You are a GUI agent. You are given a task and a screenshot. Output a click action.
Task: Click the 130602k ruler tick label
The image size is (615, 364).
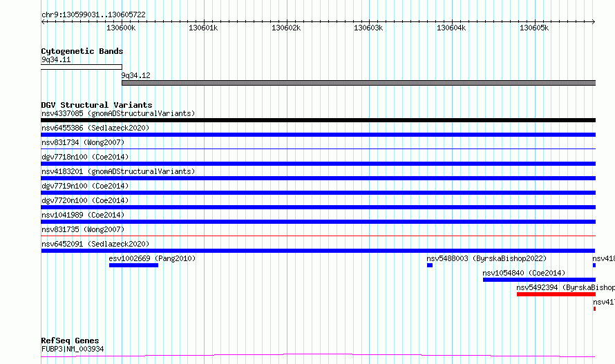(x=286, y=28)
